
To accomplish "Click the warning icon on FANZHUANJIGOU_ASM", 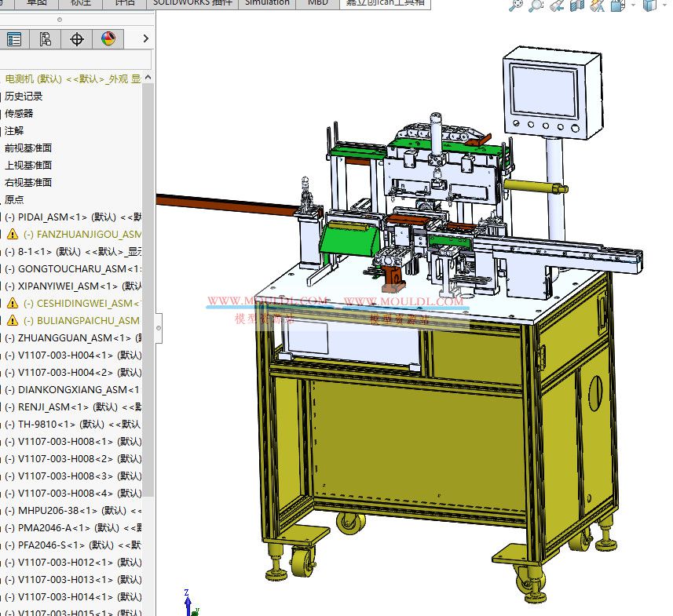I will 11,233.
